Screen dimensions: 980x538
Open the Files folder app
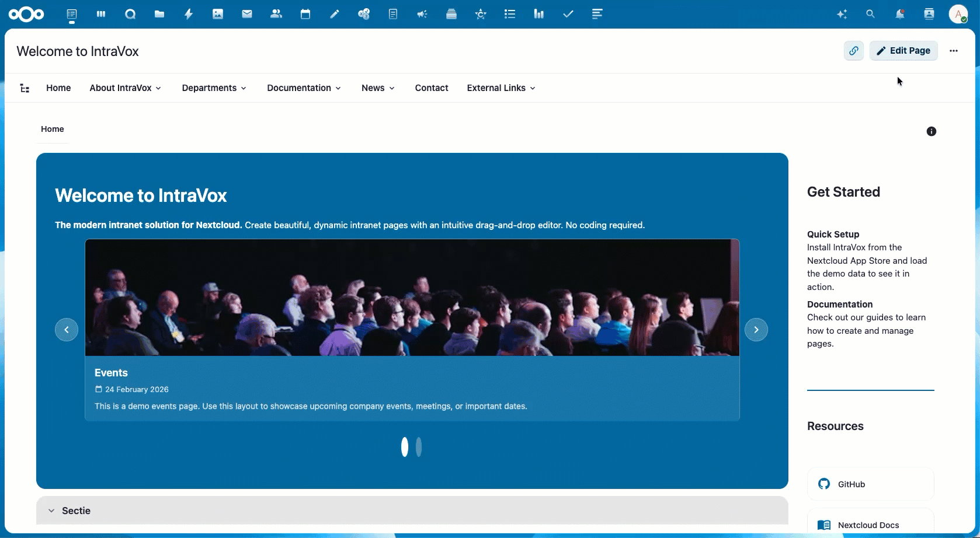tap(159, 14)
